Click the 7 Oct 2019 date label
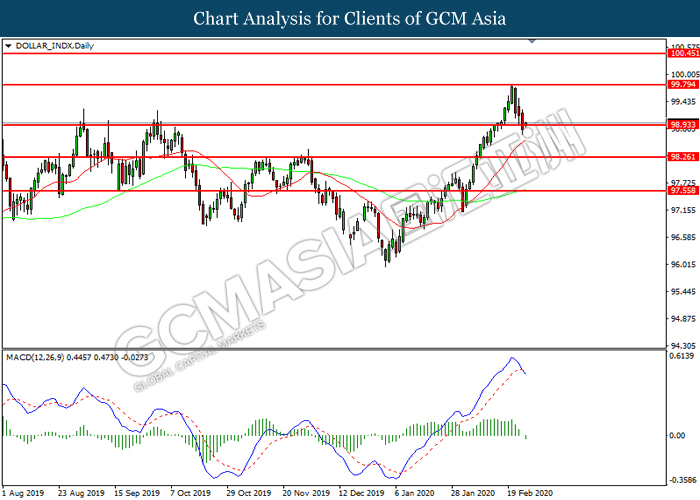Viewport: 700px width, 500px height. tap(191, 493)
